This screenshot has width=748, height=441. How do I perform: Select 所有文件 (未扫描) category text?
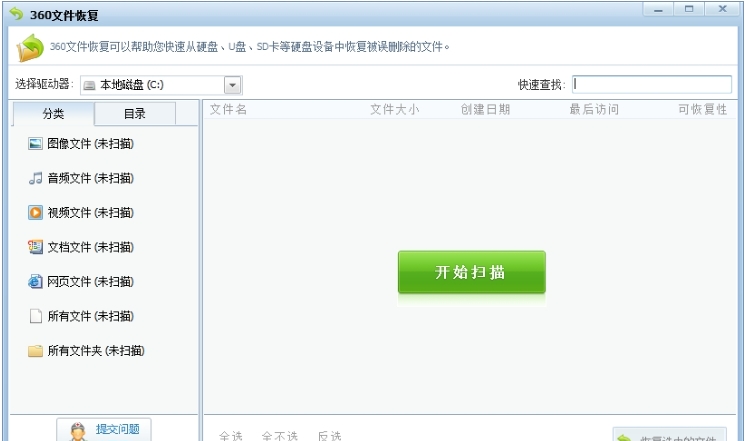coord(91,316)
